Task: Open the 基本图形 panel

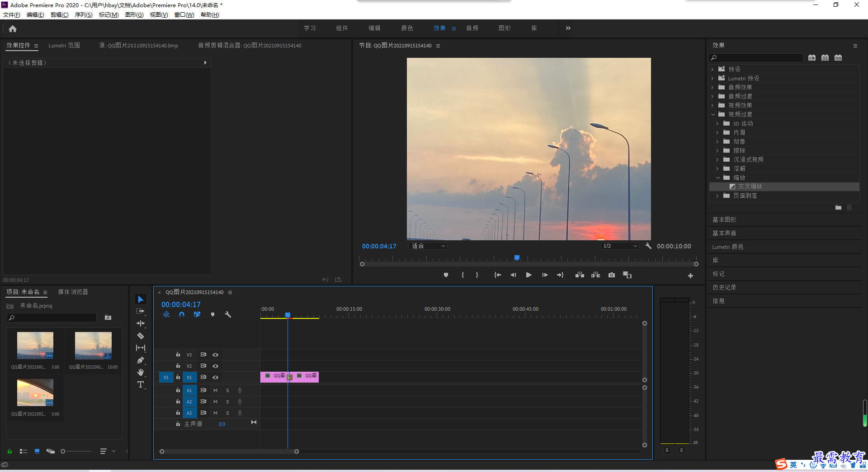Action: click(724, 220)
